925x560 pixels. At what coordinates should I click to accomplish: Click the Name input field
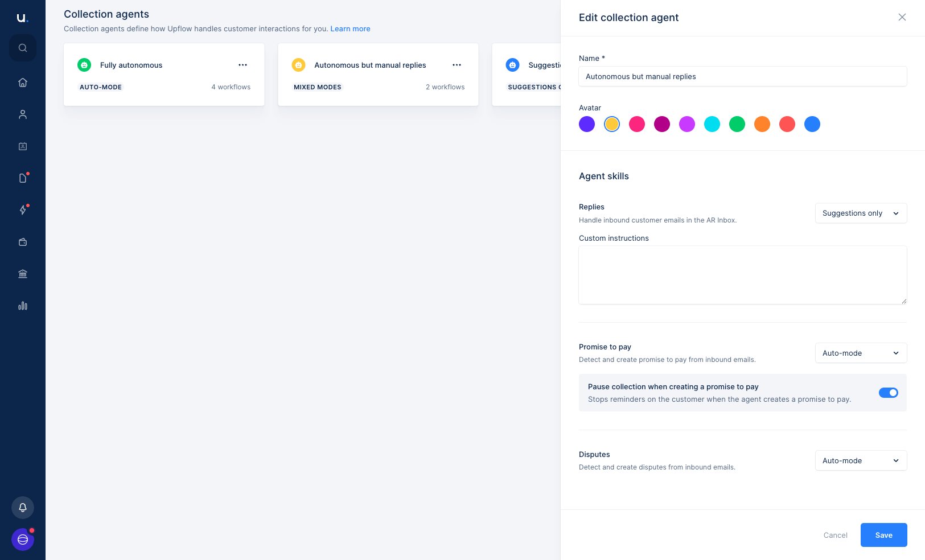tap(743, 76)
